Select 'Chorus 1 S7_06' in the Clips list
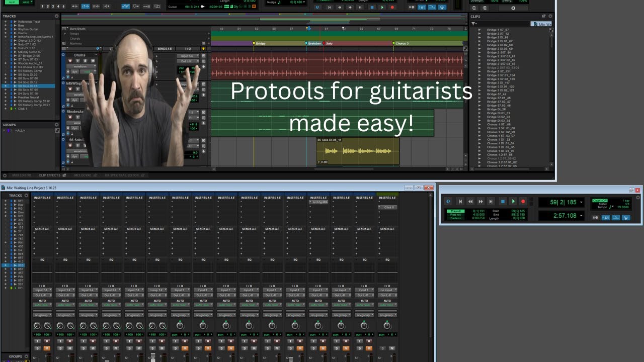The width and height of the screenshot is (644, 362). click(x=499, y=124)
